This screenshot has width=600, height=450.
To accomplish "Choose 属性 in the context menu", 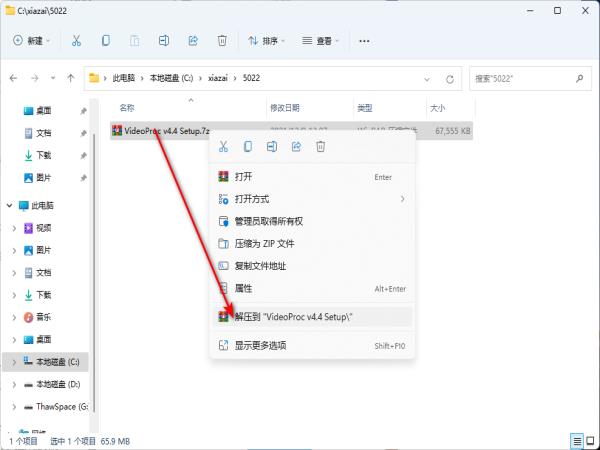I will (312, 288).
